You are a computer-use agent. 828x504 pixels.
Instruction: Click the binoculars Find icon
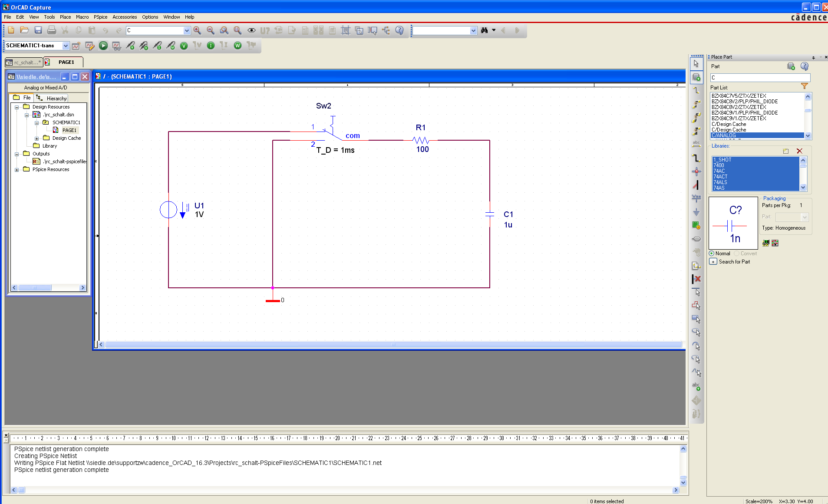pos(484,30)
